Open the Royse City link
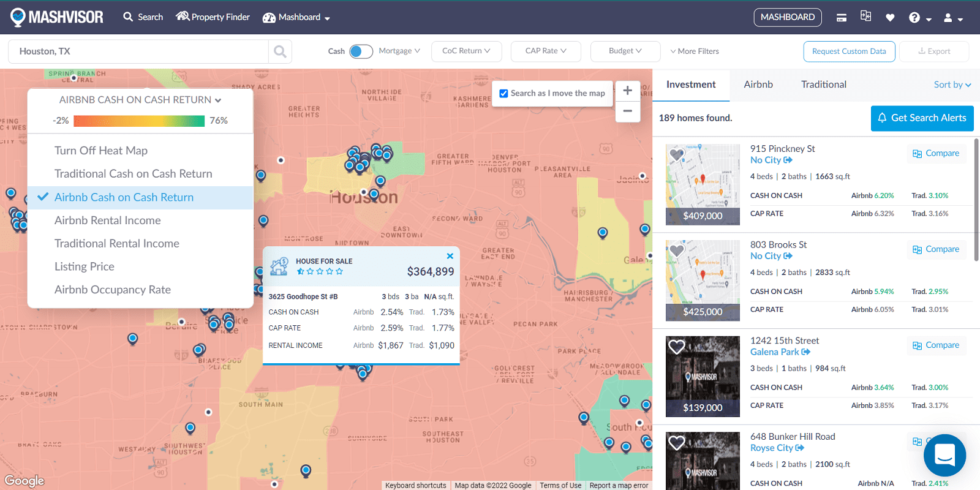Image resolution: width=980 pixels, height=490 pixels. click(777, 448)
